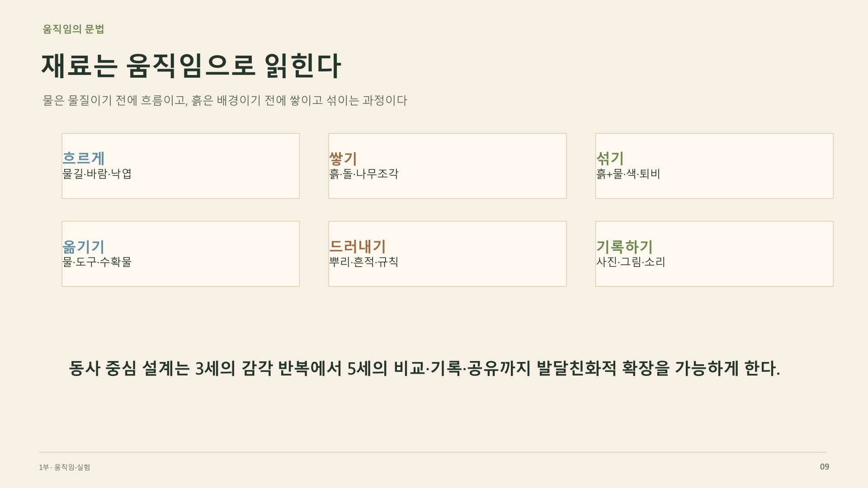Click the 물·도구·수확물 text

(97, 262)
